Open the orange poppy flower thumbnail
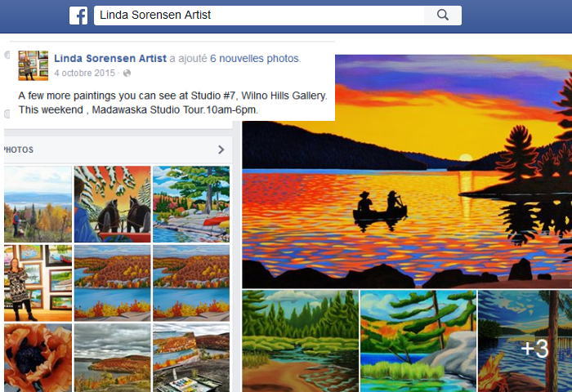572x392 pixels. pos(38,358)
